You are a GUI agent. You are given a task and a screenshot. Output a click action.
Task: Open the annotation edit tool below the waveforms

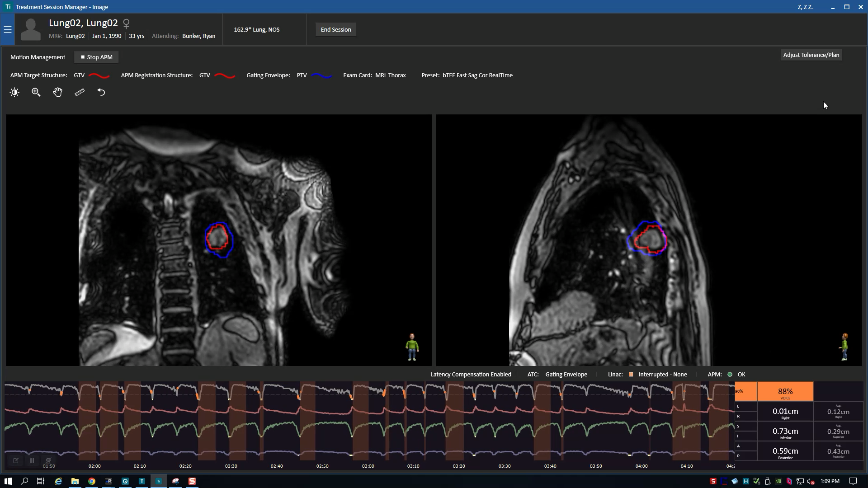point(16,460)
